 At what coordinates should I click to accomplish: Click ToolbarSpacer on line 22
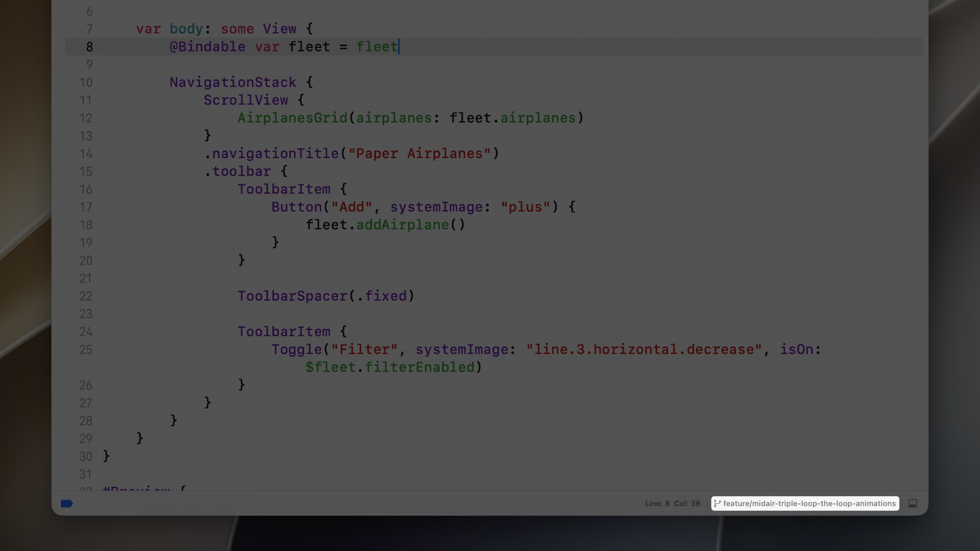tap(293, 296)
